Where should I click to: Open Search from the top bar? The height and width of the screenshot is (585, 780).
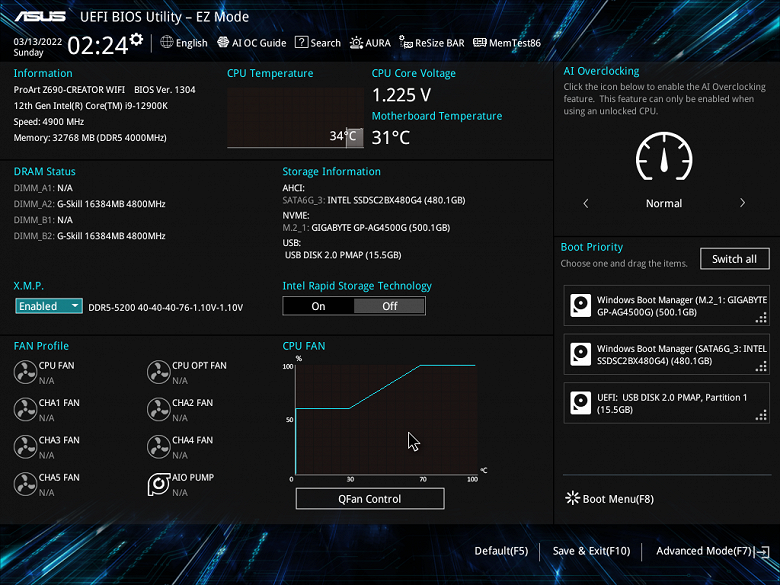pos(318,43)
